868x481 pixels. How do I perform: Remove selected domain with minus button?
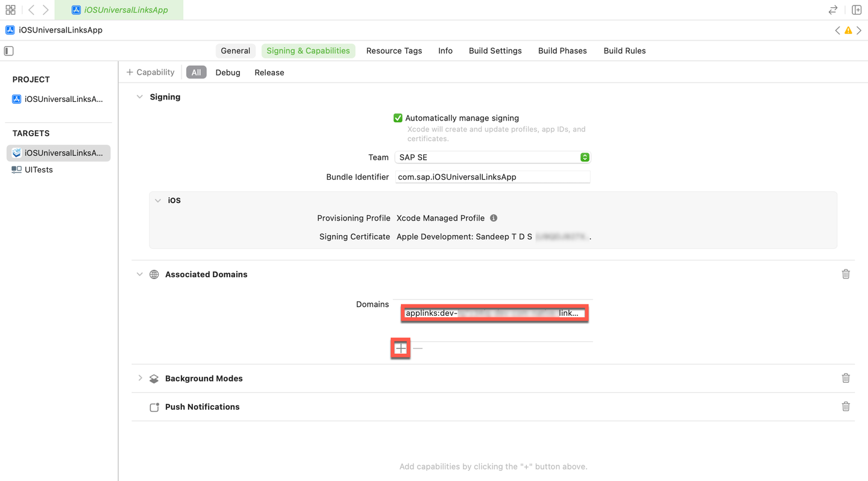coord(418,348)
